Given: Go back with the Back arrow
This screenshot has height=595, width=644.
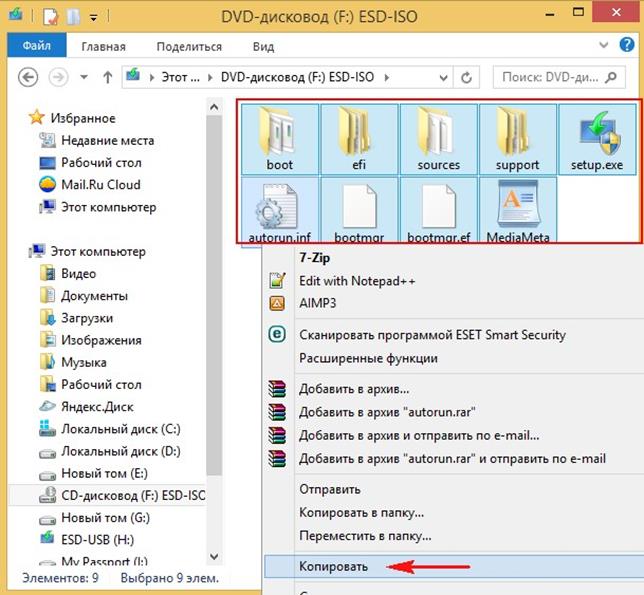Looking at the screenshot, I should pos(28,77).
